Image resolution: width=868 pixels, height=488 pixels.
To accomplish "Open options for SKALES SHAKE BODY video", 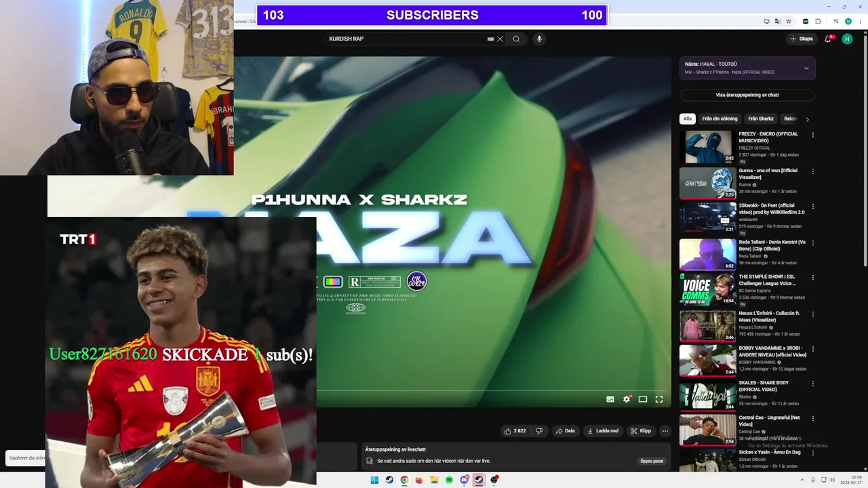I will click(x=813, y=384).
